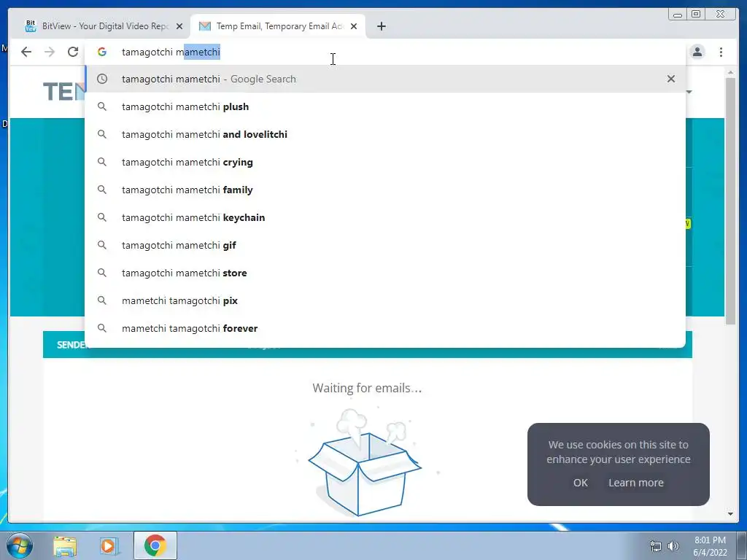Viewport: 747px width, 560px height.
Task: Click the search icon beside the forever suggestion
Action: (x=102, y=328)
